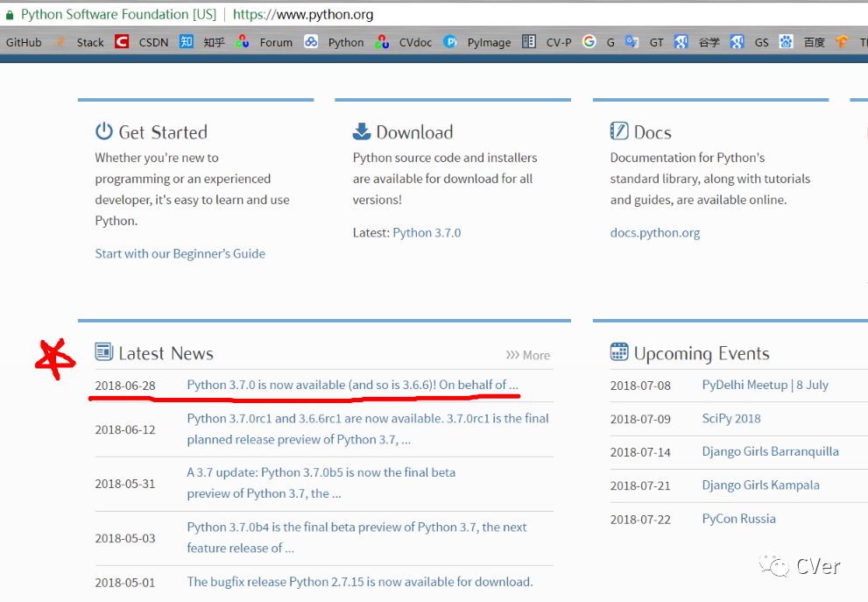The image size is (868, 602).
Task: Open the GT translate bookmark
Action: tap(645, 42)
